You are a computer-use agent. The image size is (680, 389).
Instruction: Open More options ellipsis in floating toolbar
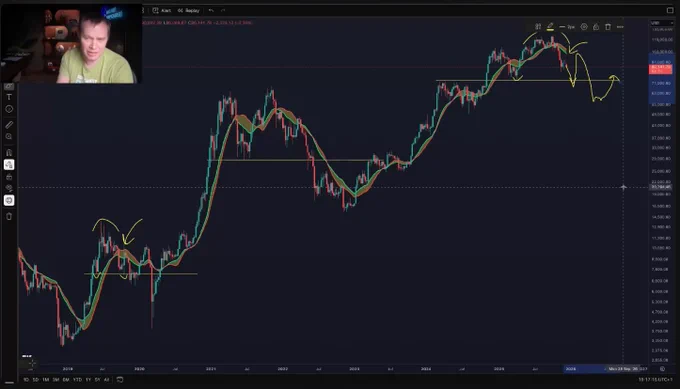point(620,27)
